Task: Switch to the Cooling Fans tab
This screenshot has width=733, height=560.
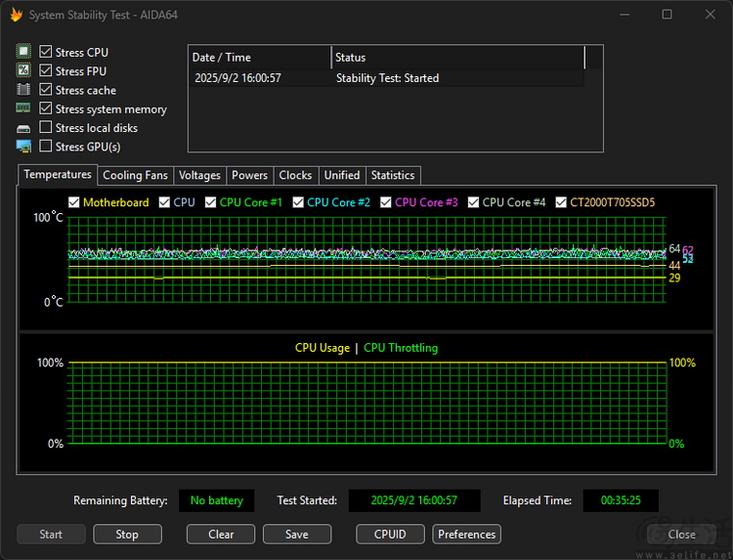Action: tap(135, 176)
